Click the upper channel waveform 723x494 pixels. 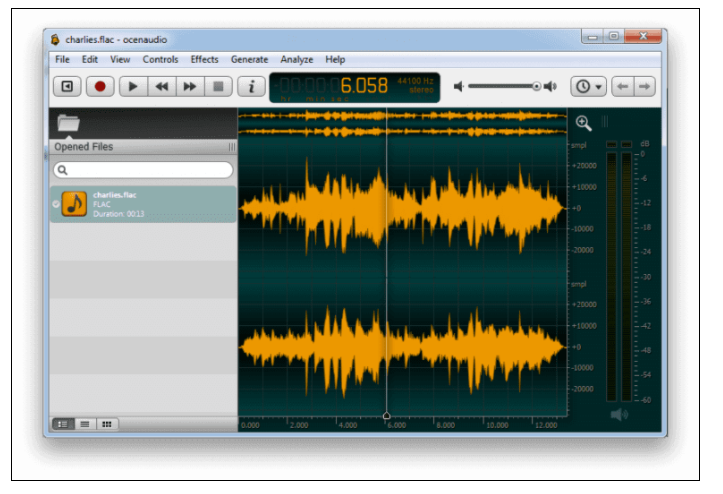[x=403, y=208]
